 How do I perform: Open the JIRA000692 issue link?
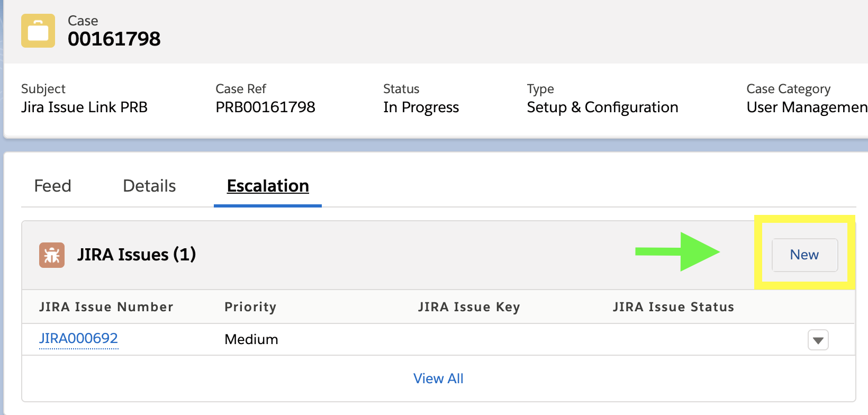[x=78, y=338]
